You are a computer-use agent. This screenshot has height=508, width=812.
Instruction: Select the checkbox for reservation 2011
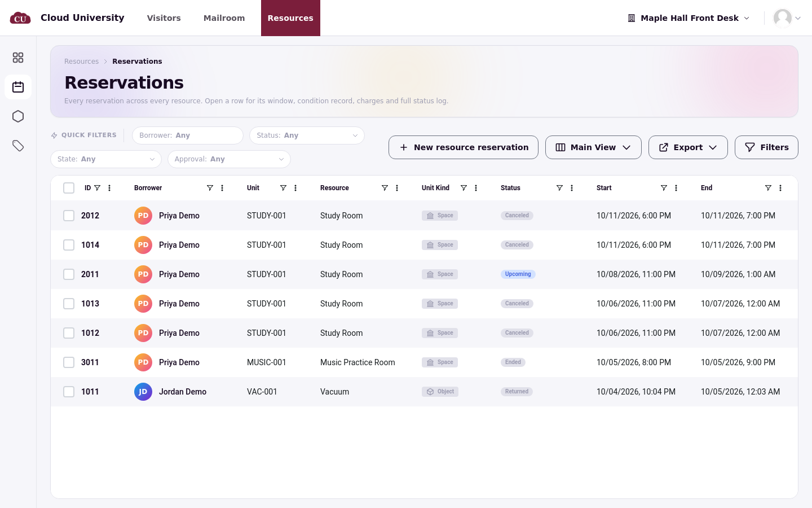(x=69, y=274)
